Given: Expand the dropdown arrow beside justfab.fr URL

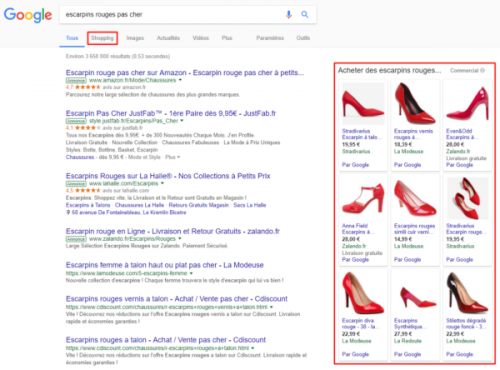Looking at the screenshot, I should (x=182, y=121).
